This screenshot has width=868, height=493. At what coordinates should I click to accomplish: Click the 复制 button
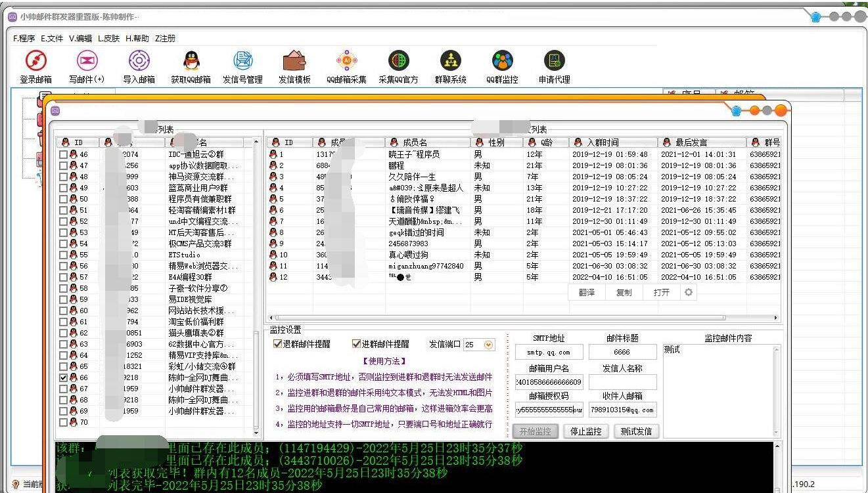point(624,293)
